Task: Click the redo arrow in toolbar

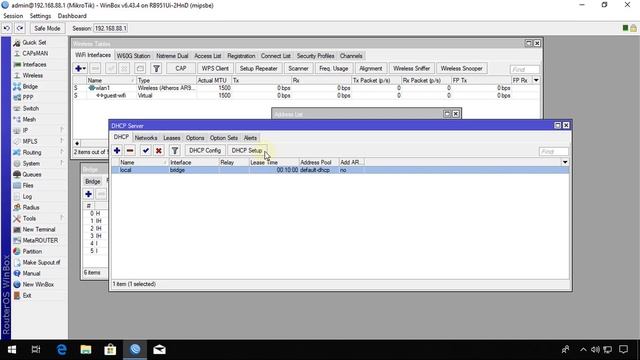Action: (20, 28)
